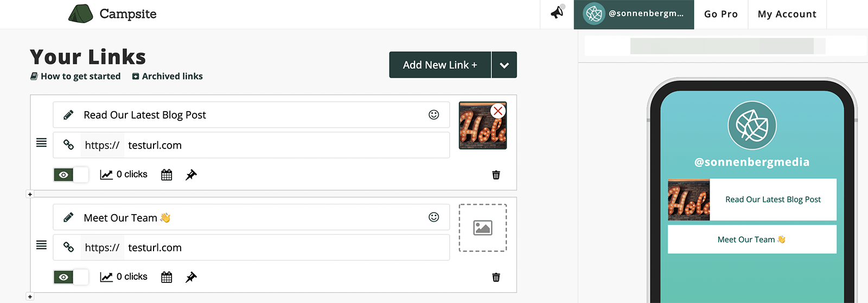Image resolution: width=868 pixels, height=303 pixels.
Task: Insert a link below the first card
Action: pyautogui.click(x=30, y=194)
